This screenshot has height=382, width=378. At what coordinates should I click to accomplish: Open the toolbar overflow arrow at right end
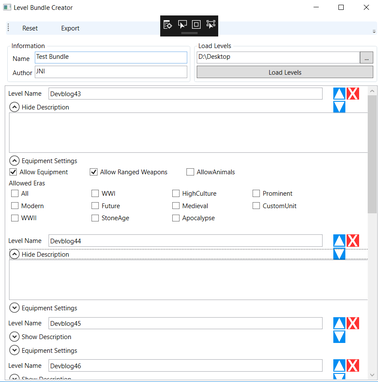(374, 31)
